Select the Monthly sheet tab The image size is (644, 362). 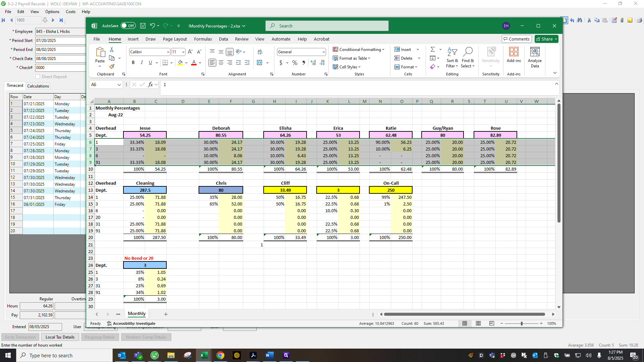(137, 314)
